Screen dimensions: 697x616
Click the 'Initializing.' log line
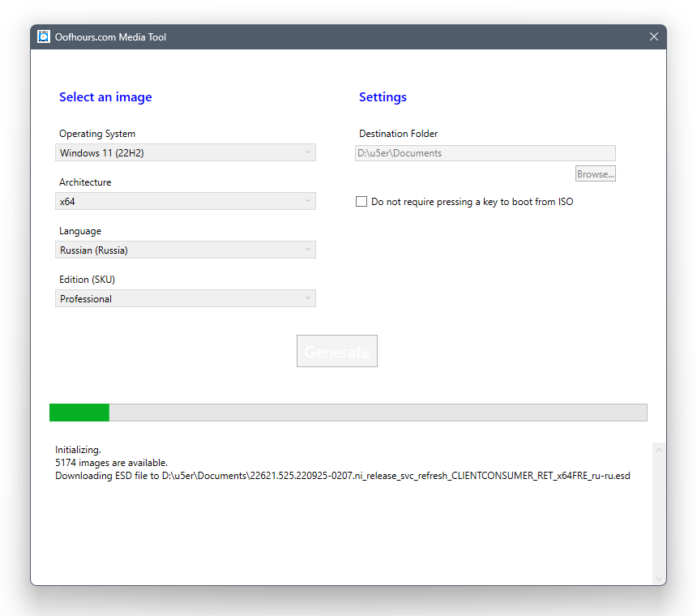tap(79, 450)
